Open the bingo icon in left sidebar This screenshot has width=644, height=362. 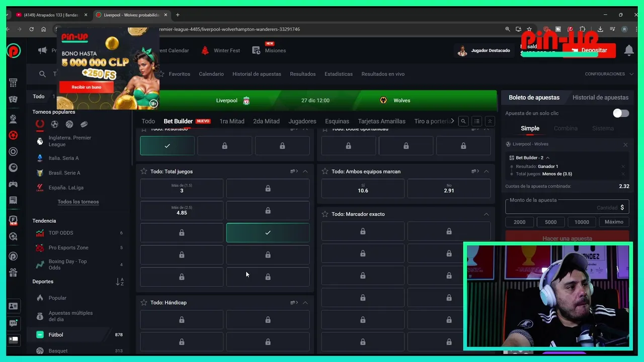point(13,83)
